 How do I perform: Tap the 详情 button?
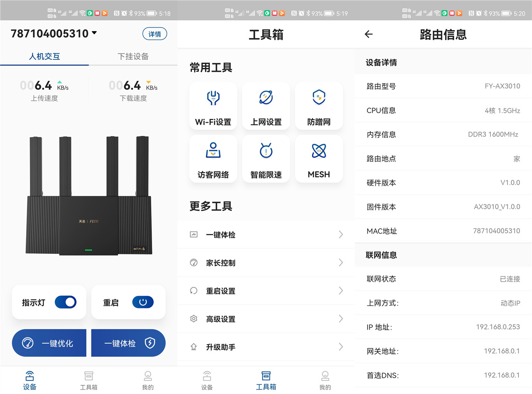(155, 34)
